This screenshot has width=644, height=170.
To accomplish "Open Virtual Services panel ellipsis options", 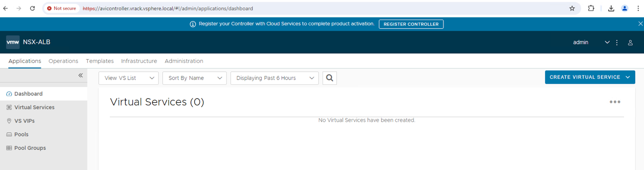I will [615, 102].
